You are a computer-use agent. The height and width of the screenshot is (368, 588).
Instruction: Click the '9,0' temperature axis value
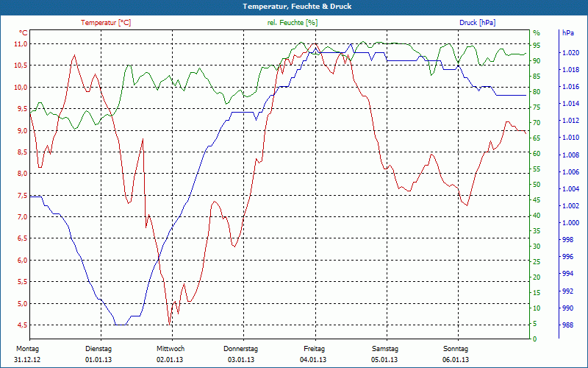pos(22,130)
